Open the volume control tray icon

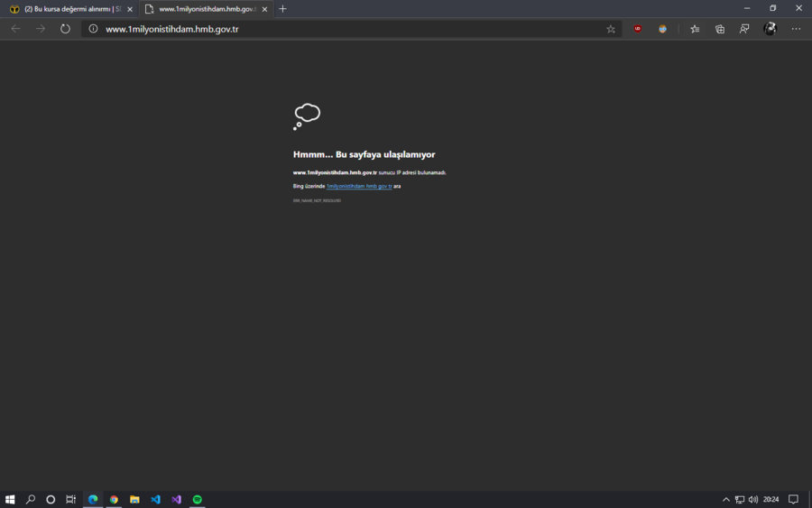point(753,499)
